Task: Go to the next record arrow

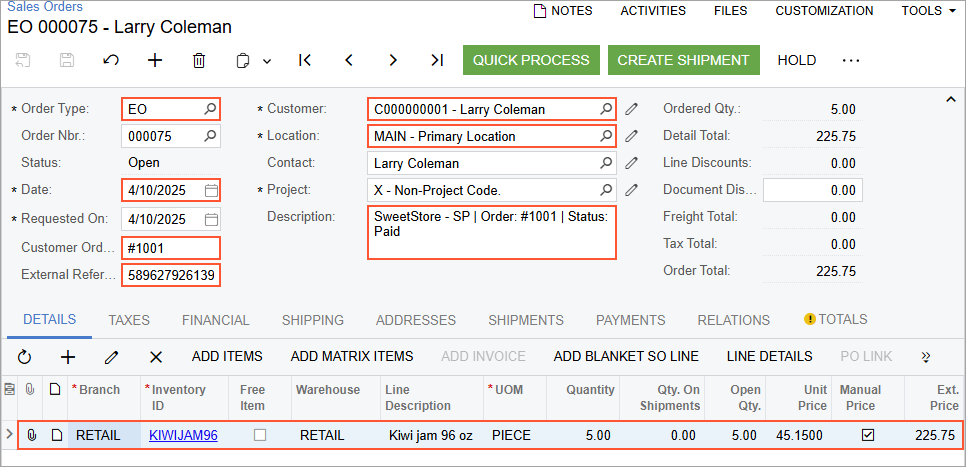Action: [x=393, y=60]
